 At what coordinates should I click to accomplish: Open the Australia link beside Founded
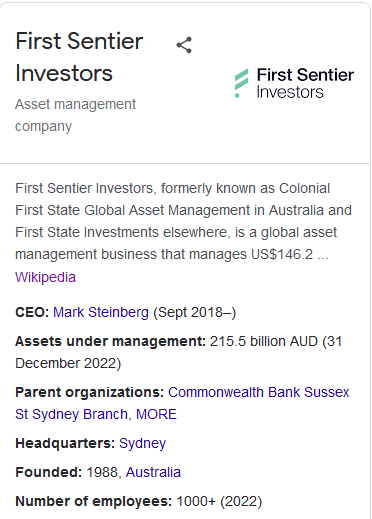(153, 472)
